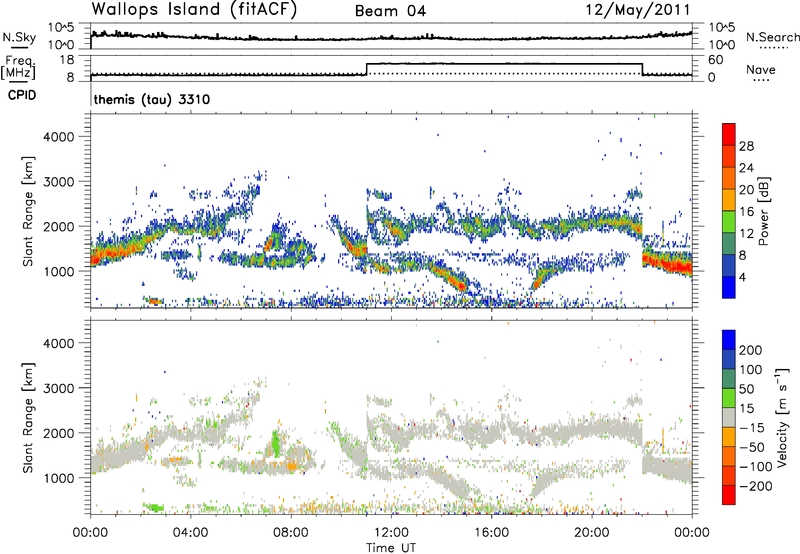800x554 pixels.
Task: Click the "60" tick on the Nave axis
Action: pyautogui.click(x=715, y=60)
